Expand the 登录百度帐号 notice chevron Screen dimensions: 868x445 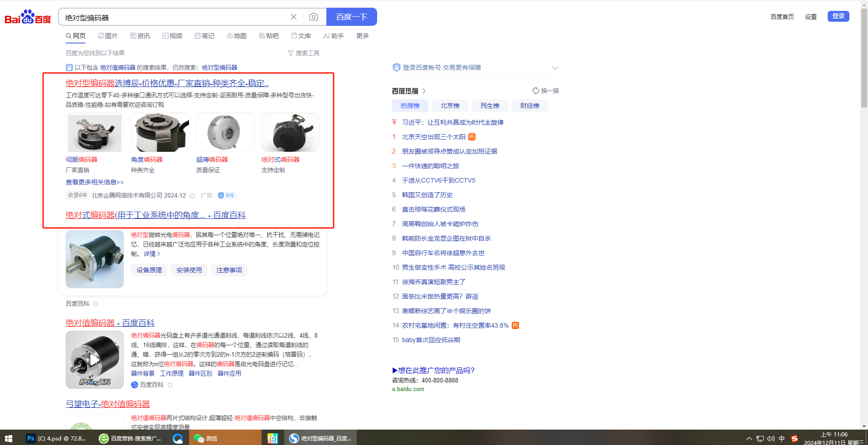click(x=555, y=68)
